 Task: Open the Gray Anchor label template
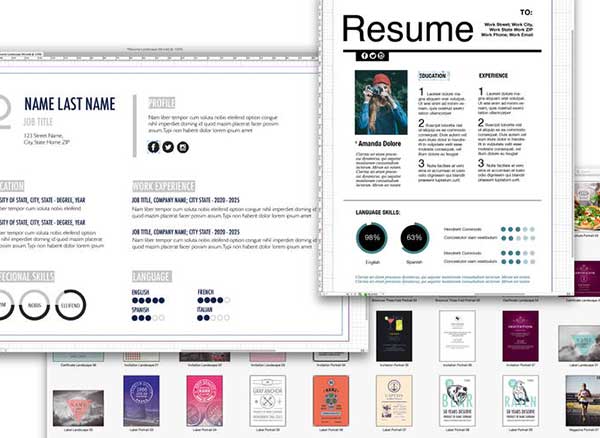tap(268, 401)
